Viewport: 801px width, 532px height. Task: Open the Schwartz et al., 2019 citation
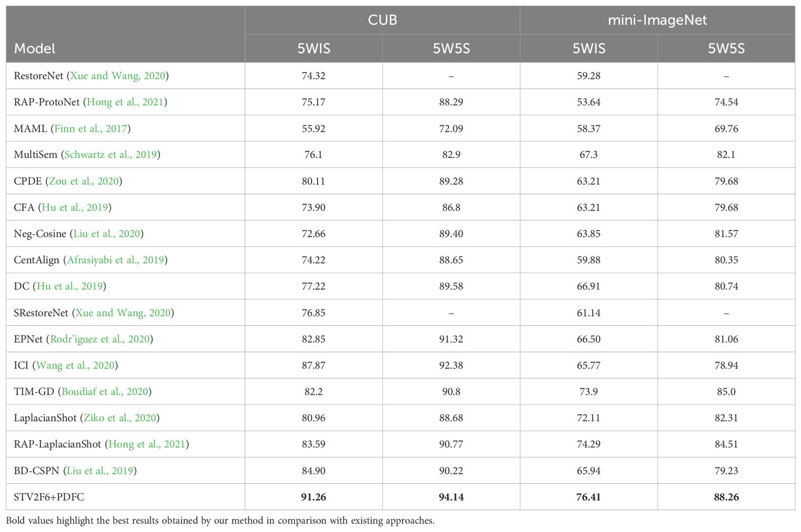(111, 155)
